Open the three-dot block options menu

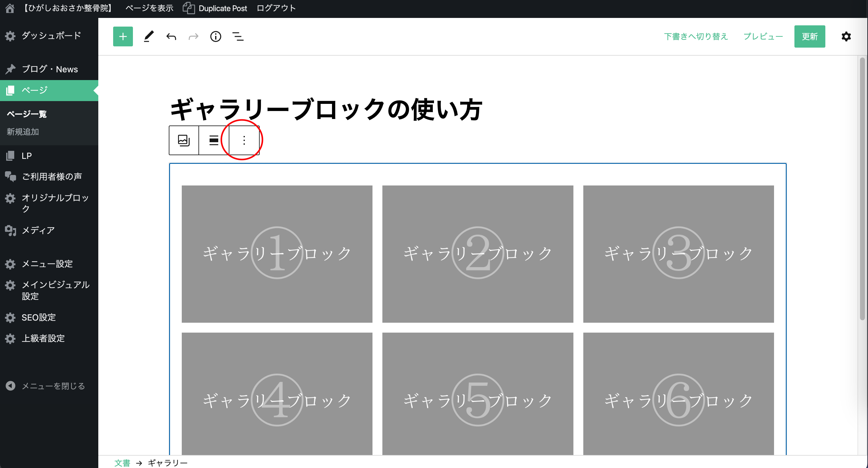(x=244, y=140)
